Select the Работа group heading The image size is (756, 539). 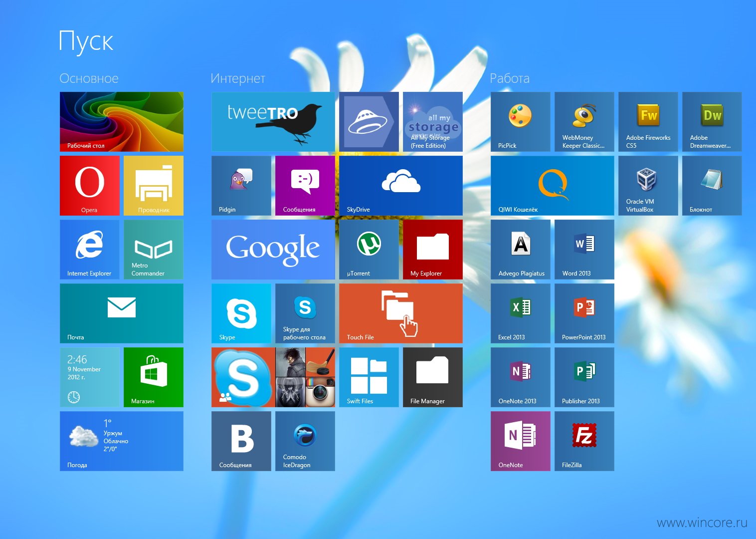[x=510, y=78]
